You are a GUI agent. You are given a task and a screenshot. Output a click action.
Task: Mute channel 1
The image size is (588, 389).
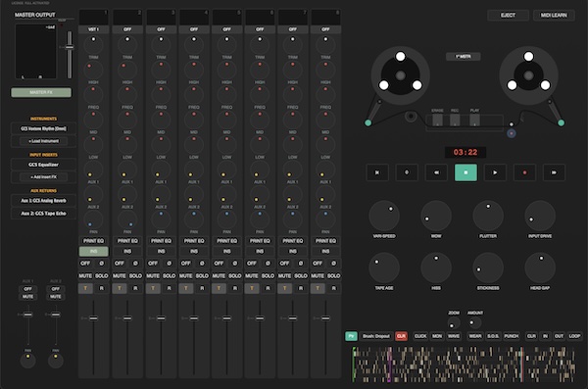[x=85, y=275]
